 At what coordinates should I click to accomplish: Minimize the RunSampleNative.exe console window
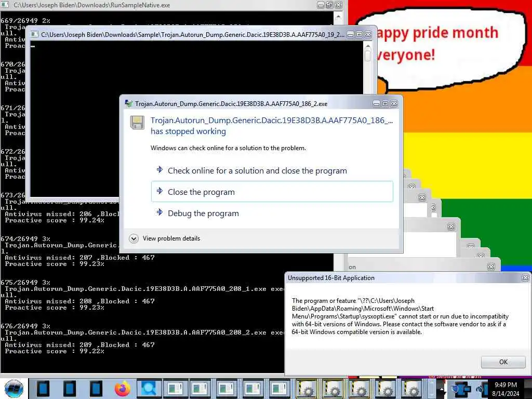point(321,5)
